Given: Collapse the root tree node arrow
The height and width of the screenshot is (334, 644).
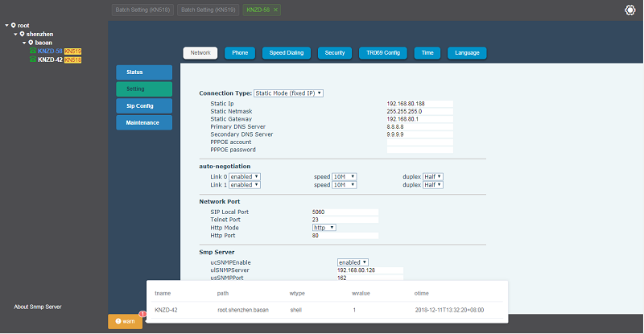Looking at the screenshot, I should click(x=6, y=26).
